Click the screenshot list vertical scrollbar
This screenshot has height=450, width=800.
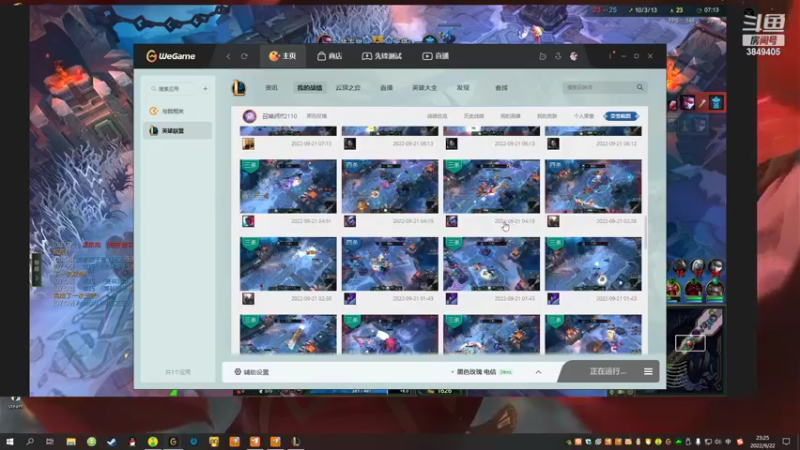645,233
